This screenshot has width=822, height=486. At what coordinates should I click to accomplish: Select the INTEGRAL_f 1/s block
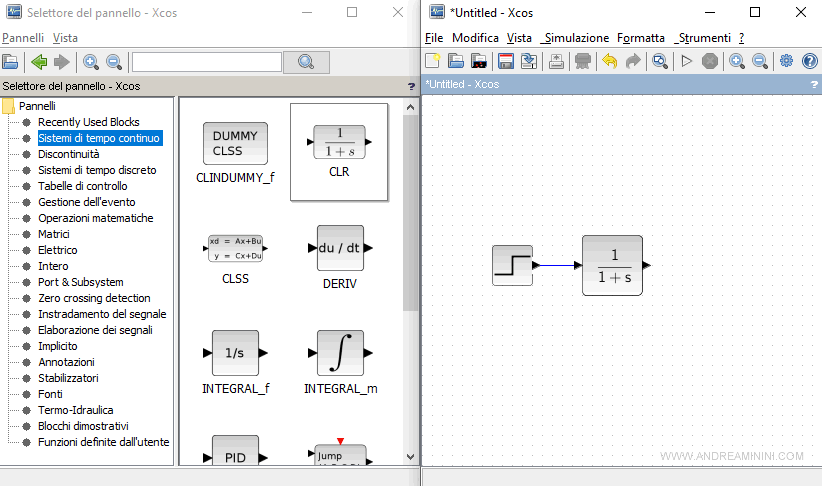(235, 362)
